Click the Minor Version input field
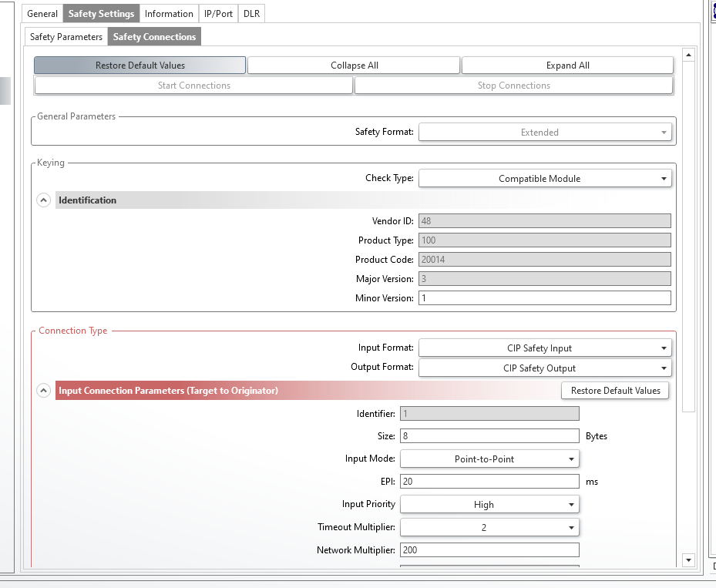Screen dimensions: 716x588 point(545,298)
